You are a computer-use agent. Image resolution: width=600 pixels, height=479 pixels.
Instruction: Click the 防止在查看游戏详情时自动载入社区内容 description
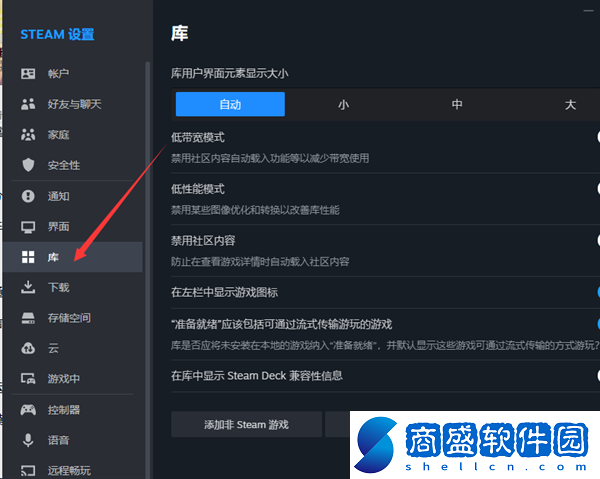[x=260, y=262]
